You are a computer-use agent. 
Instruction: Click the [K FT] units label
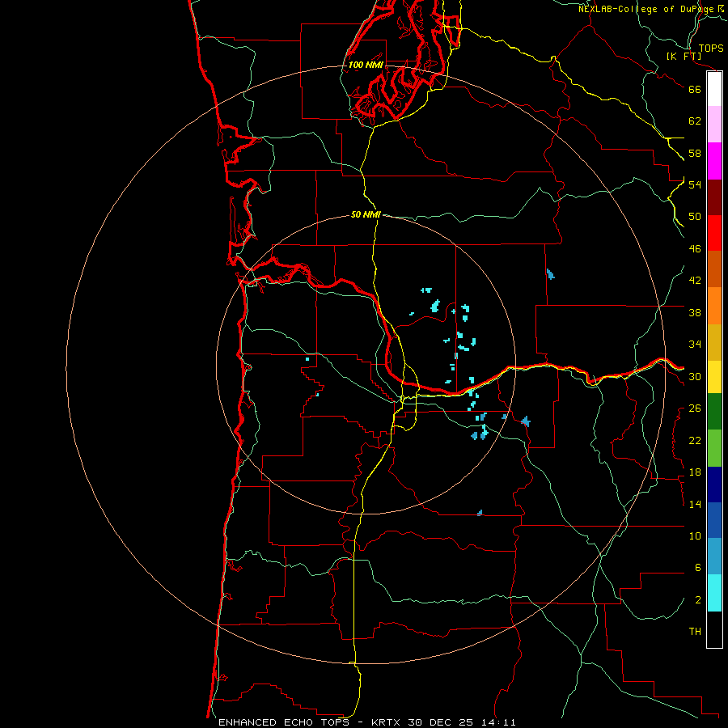coord(684,56)
